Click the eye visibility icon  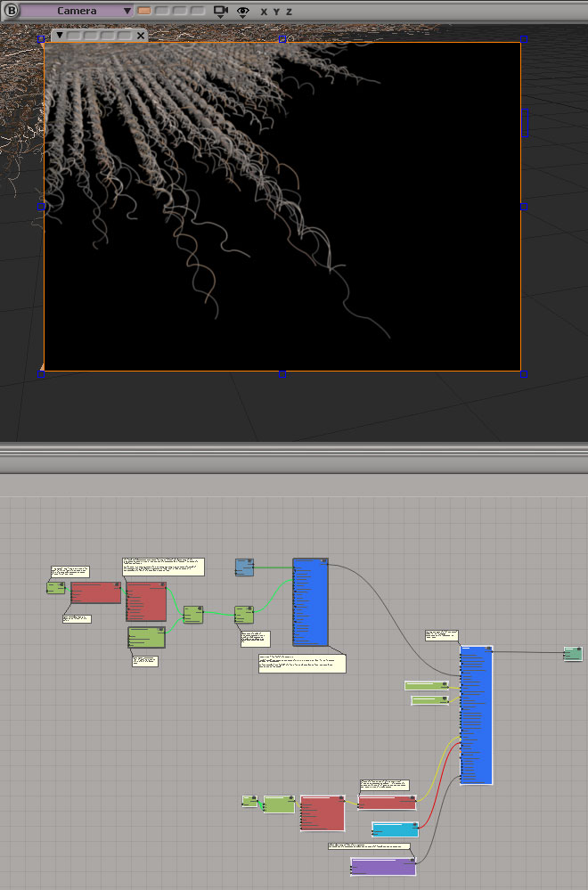point(242,12)
